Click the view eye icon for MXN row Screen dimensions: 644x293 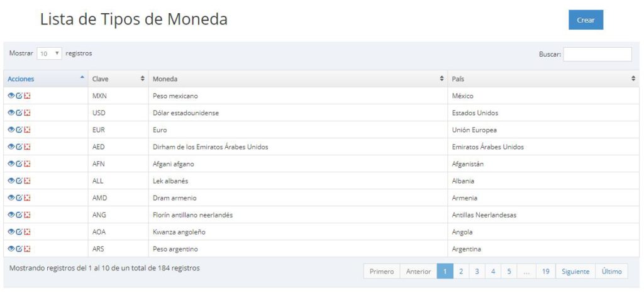pos(11,96)
